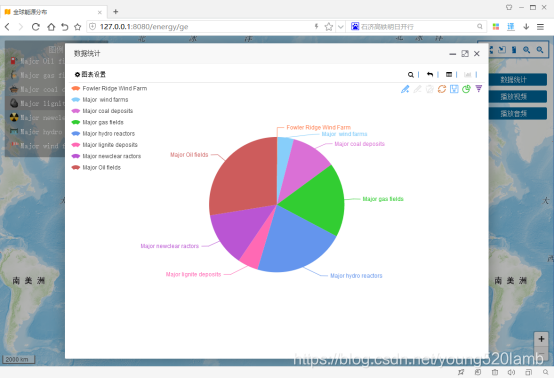Image resolution: width=554 pixels, height=378 pixels.
Task: Click the status bar trash icon
Action: (495, 372)
